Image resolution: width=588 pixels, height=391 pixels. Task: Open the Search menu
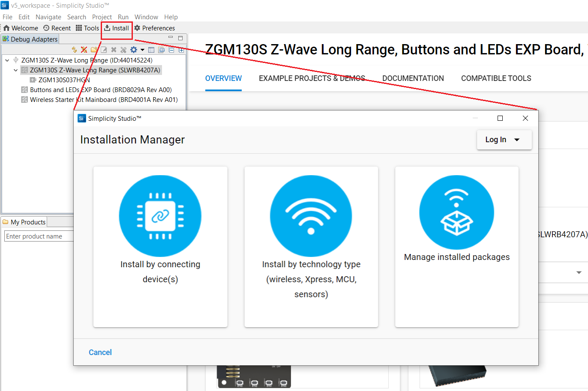coord(77,17)
